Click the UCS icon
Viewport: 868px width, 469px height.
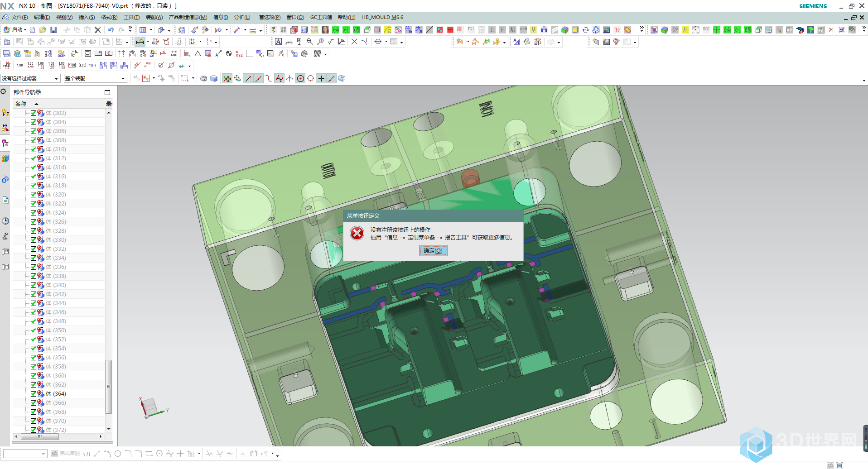pos(706,30)
